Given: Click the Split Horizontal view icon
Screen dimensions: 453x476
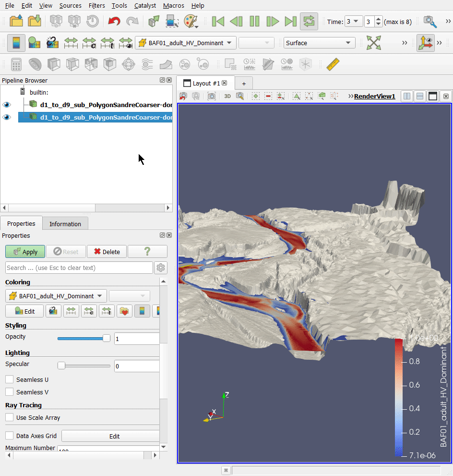Looking at the screenshot, I should click(x=407, y=96).
